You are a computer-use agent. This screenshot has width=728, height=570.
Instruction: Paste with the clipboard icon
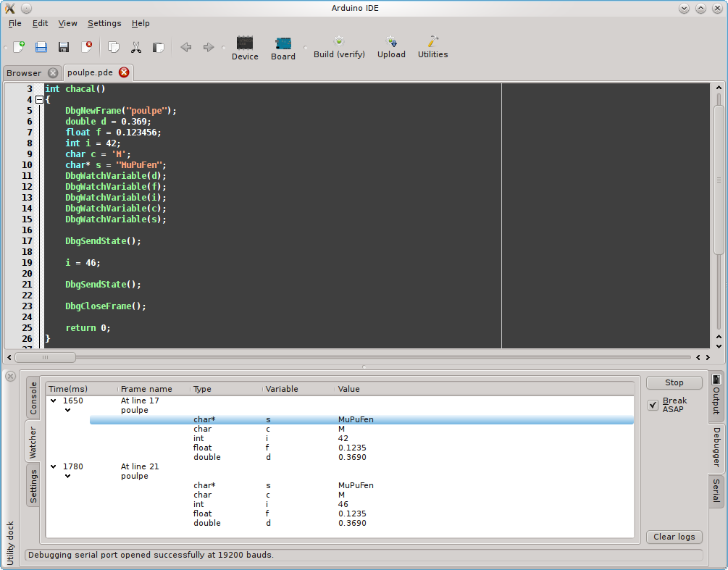pos(159,47)
